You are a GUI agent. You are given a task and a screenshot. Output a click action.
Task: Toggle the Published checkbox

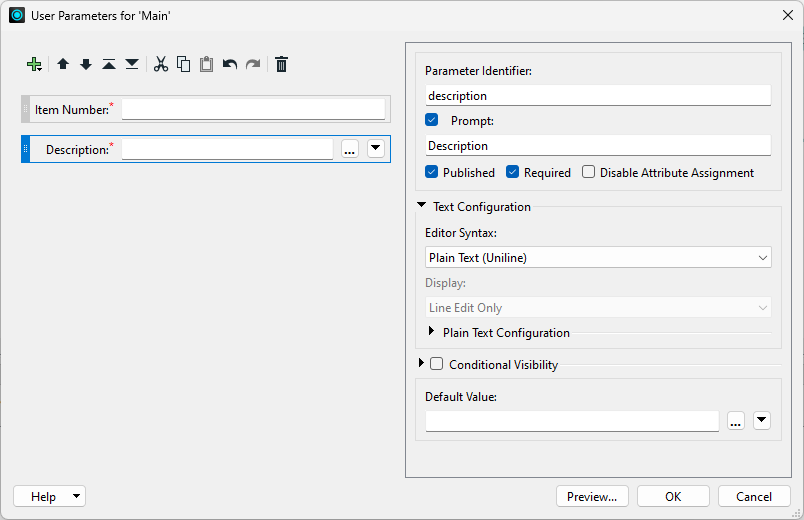432,172
